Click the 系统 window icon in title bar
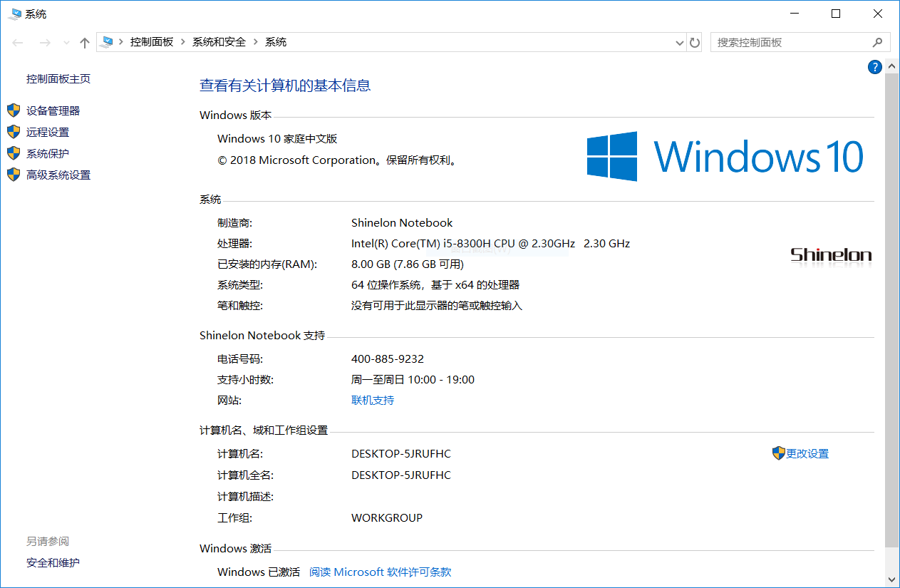Screen dimensions: 900x588 pos(14,14)
